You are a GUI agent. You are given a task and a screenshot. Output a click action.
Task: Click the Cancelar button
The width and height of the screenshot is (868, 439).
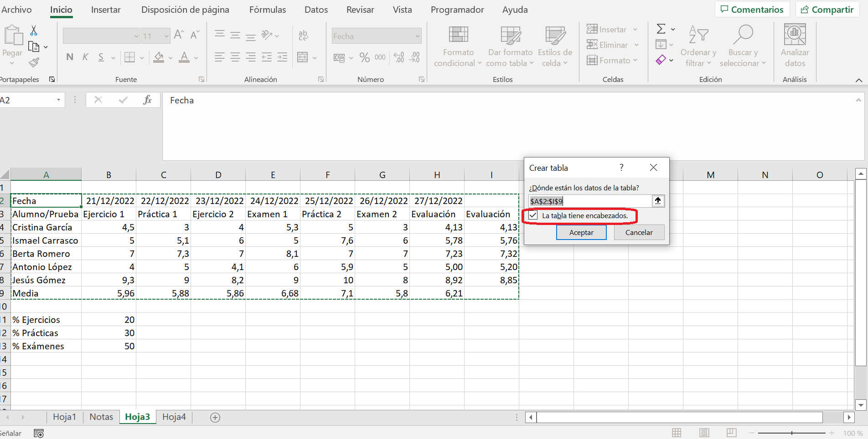pyautogui.click(x=639, y=232)
